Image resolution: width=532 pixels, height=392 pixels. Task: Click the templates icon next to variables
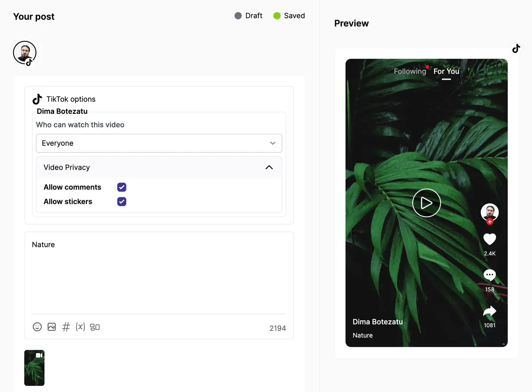(94, 327)
